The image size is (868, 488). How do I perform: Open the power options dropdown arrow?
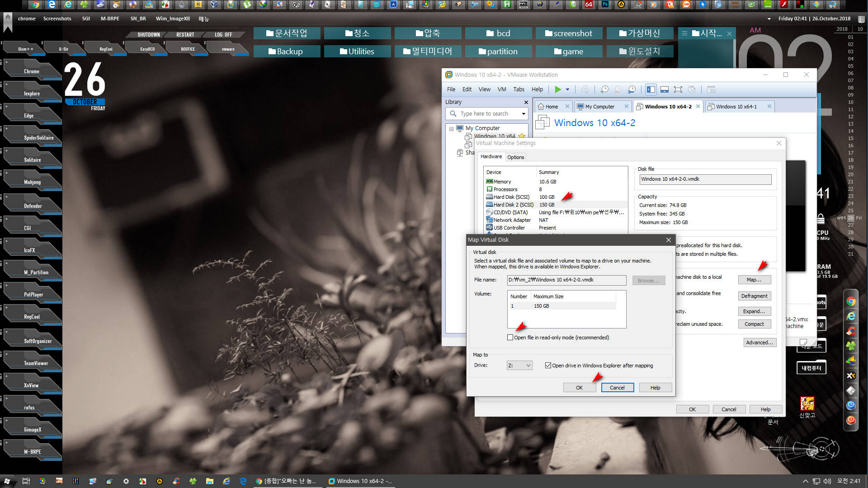point(567,89)
